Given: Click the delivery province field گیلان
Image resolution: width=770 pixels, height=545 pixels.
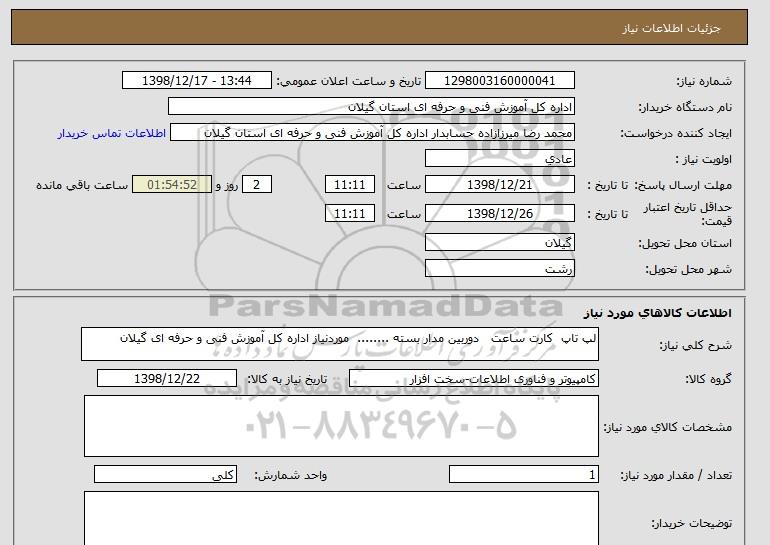Looking at the screenshot, I should [499, 243].
